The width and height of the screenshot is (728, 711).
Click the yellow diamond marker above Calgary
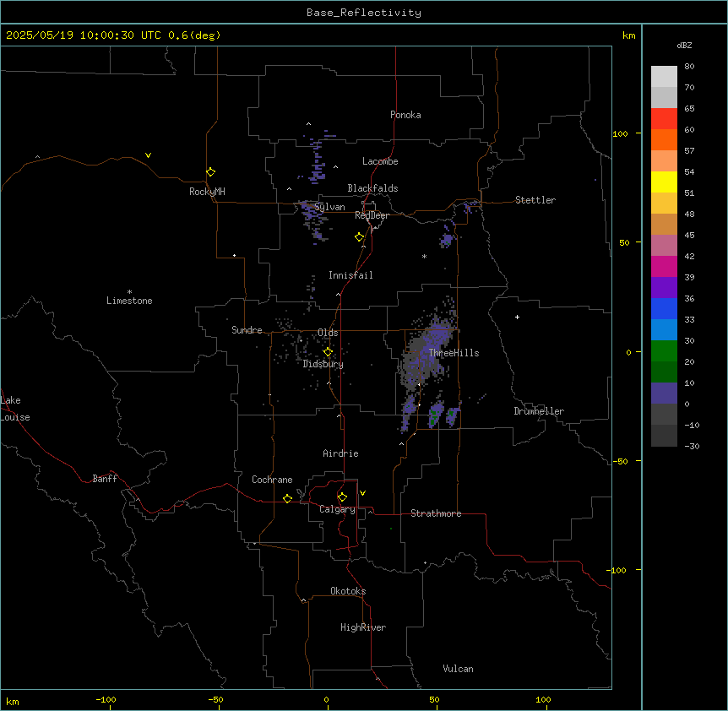tap(342, 497)
